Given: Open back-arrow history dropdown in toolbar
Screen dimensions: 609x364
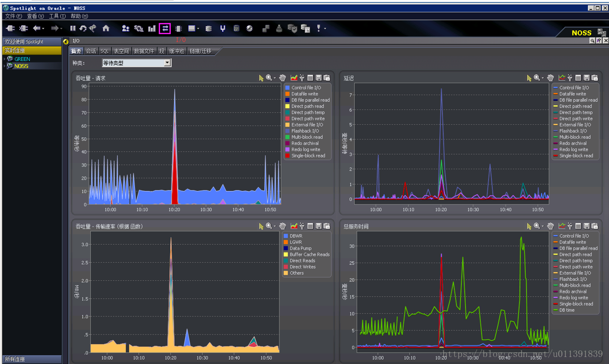Looking at the screenshot, I should (x=43, y=29).
